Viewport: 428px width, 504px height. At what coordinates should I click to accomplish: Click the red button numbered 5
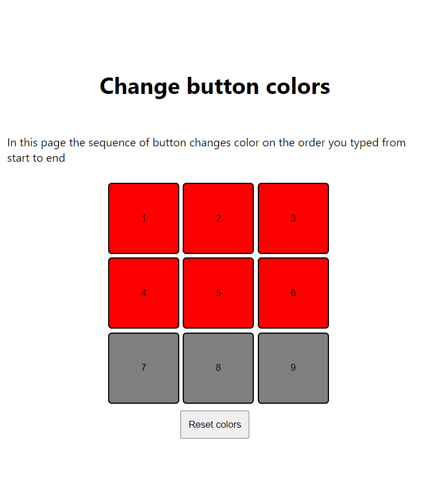pyautogui.click(x=218, y=293)
